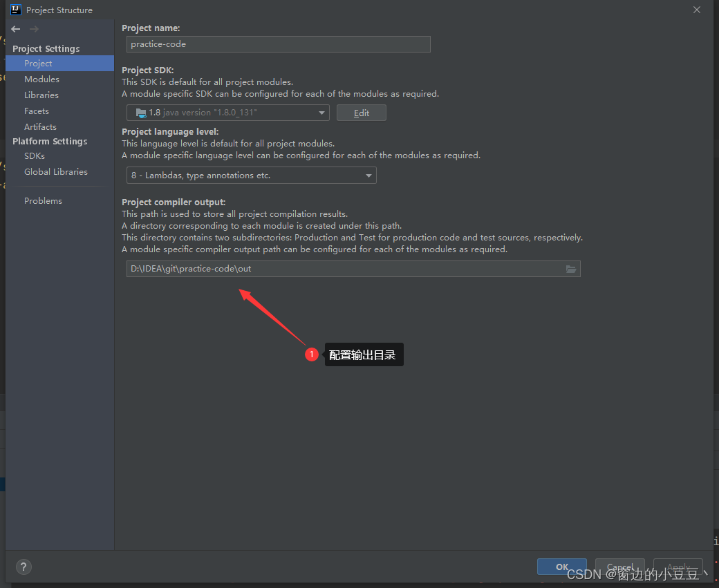Click the forward navigation arrow
The image size is (719, 588).
tap(33, 29)
